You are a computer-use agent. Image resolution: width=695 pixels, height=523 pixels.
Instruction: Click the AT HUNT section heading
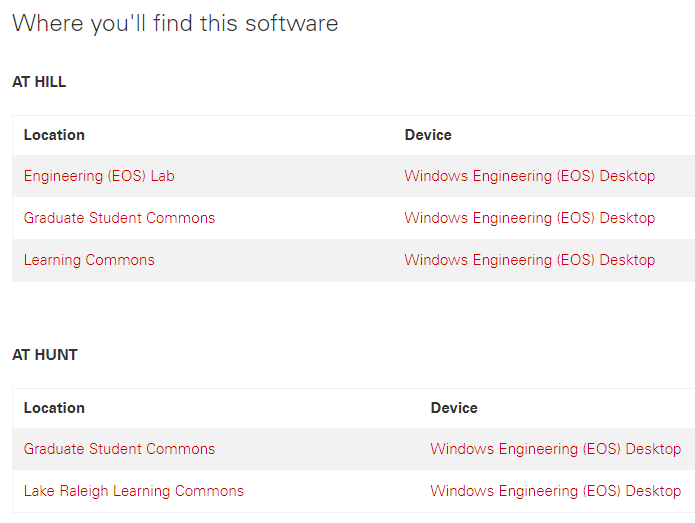click(45, 355)
